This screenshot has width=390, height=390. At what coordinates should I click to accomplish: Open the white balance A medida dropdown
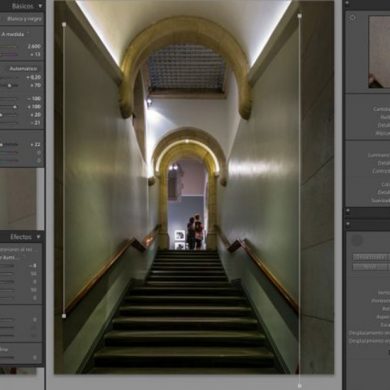(x=13, y=34)
